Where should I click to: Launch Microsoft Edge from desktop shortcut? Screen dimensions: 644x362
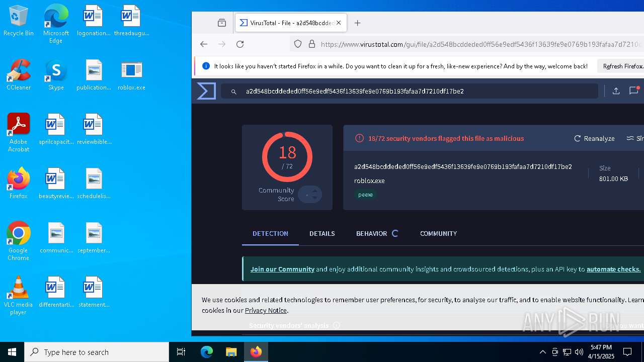[x=56, y=24]
